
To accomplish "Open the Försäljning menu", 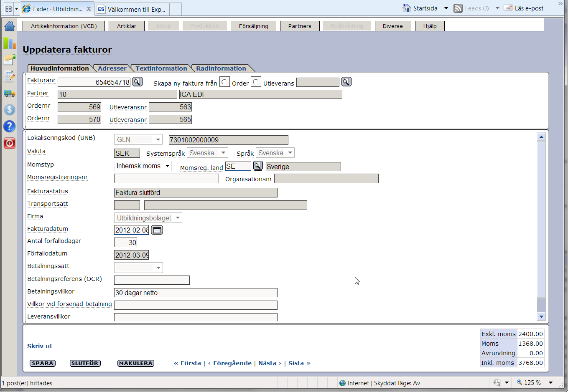I will (x=254, y=26).
